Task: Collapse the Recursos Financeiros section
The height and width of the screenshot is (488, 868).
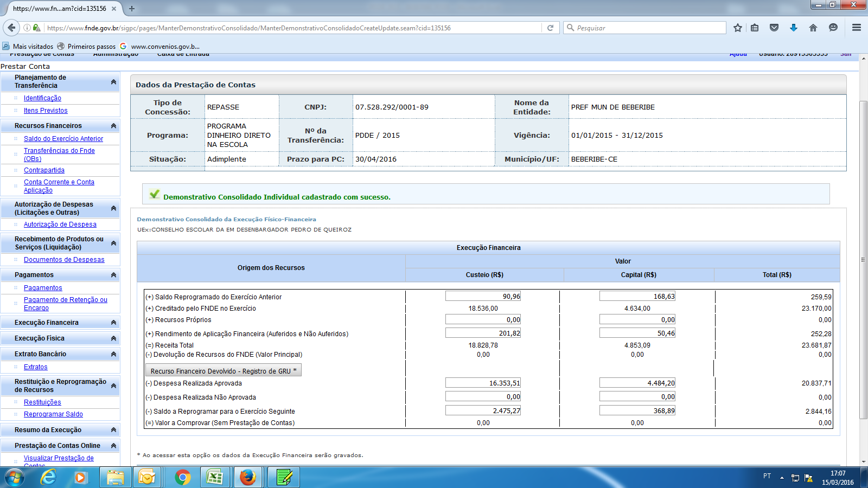Action: pyautogui.click(x=113, y=126)
